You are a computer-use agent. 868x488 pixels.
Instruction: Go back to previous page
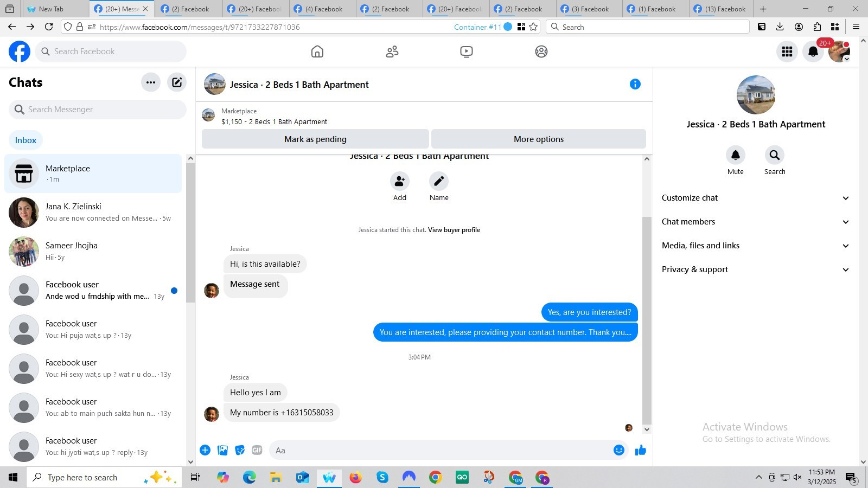pos(12,27)
